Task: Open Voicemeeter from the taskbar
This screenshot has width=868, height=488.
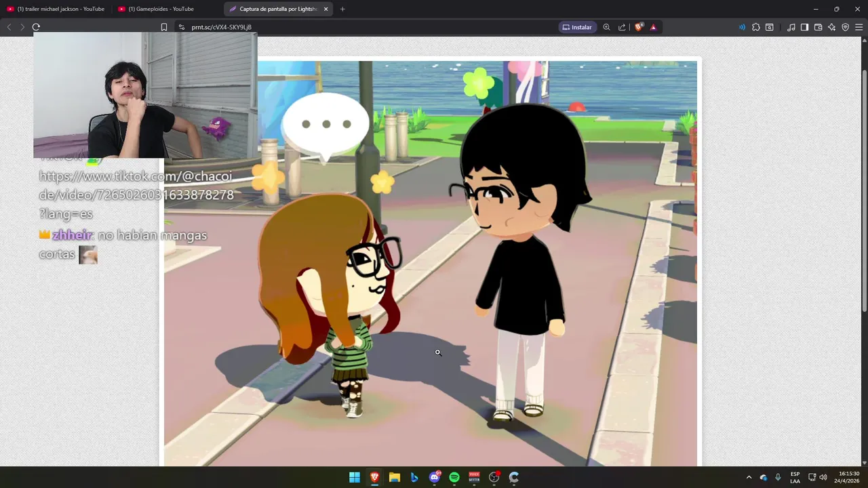Action: coord(474,477)
